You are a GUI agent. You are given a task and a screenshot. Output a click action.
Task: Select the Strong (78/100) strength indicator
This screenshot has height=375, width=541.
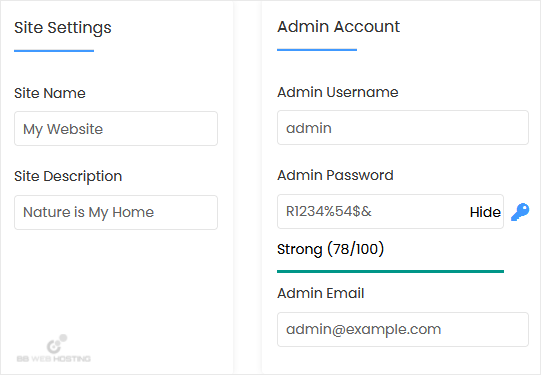coord(330,249)
